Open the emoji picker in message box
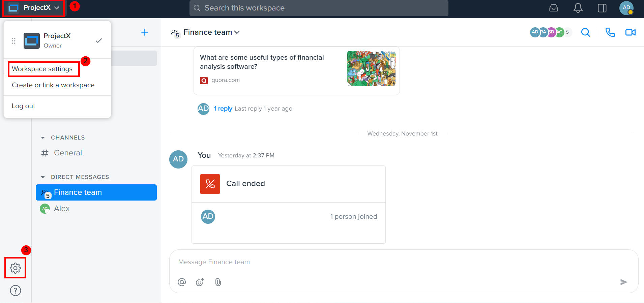The width and height of the screenshot is (644, 303). [x=200, y=282]
